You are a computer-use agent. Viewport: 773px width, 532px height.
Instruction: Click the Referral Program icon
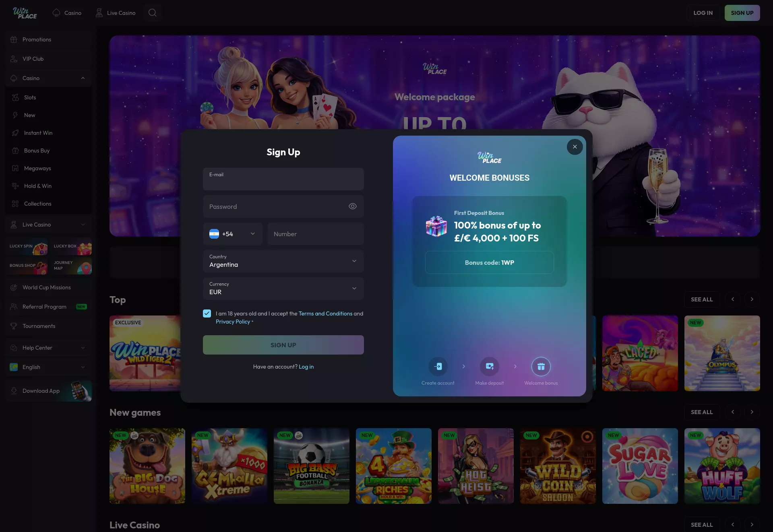click(x=14, y=307)
